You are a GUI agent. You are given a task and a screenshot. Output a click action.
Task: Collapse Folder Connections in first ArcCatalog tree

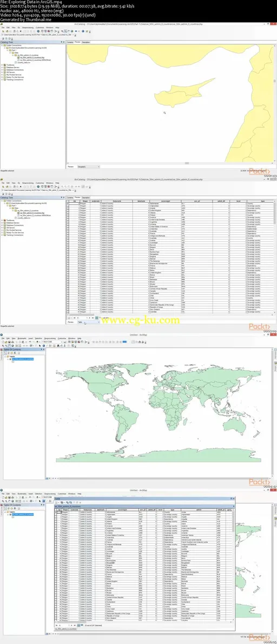[x=2, y=45]
